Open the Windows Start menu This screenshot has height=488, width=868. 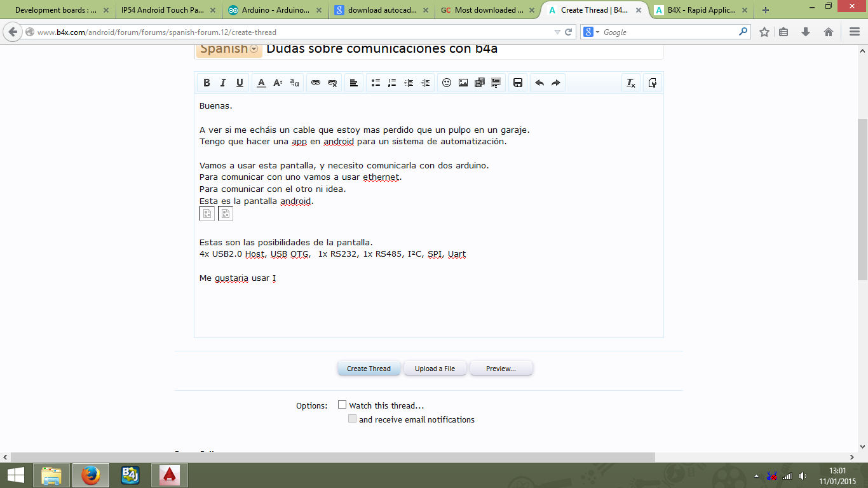tap(16, 475)
